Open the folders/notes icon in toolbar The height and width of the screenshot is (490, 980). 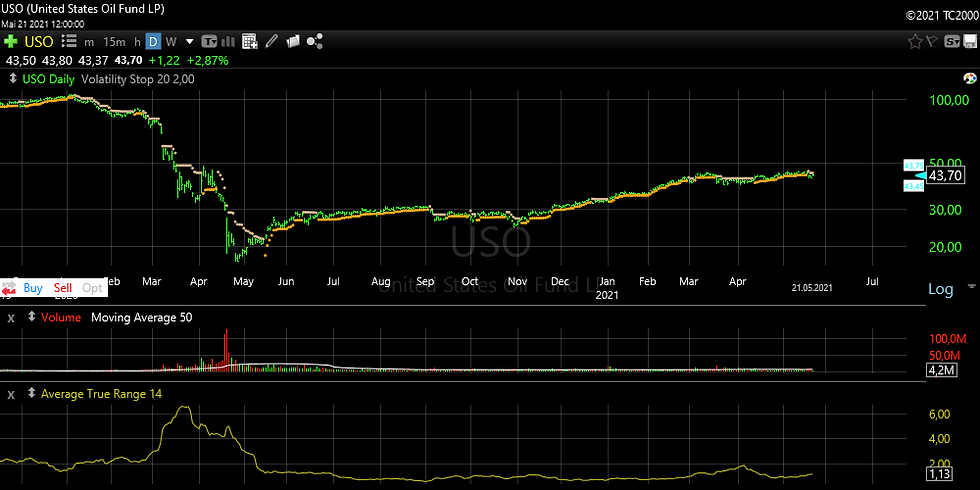point(292,42)
